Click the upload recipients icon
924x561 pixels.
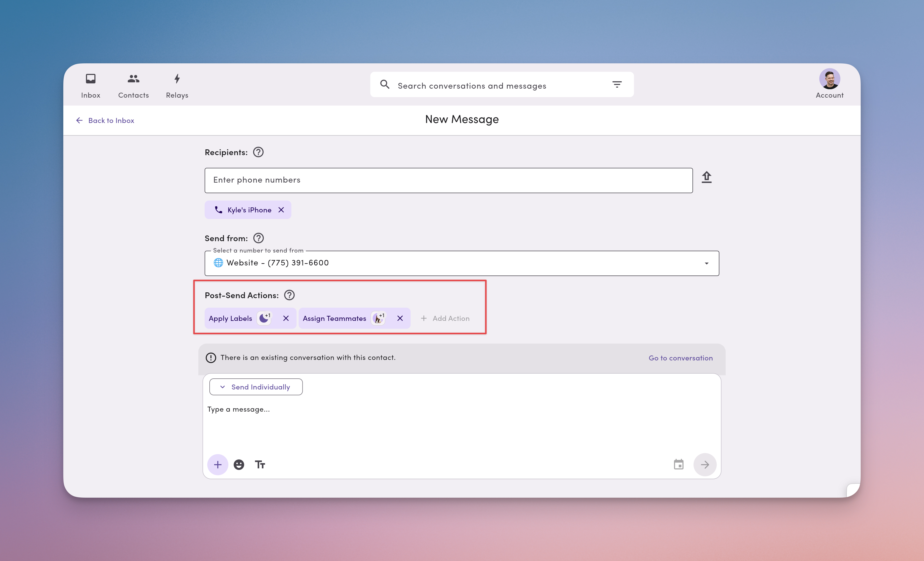point(706,177)
